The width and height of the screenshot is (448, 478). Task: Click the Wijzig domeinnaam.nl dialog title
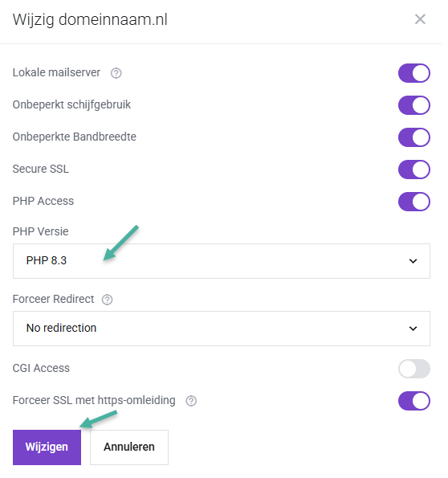90,20
